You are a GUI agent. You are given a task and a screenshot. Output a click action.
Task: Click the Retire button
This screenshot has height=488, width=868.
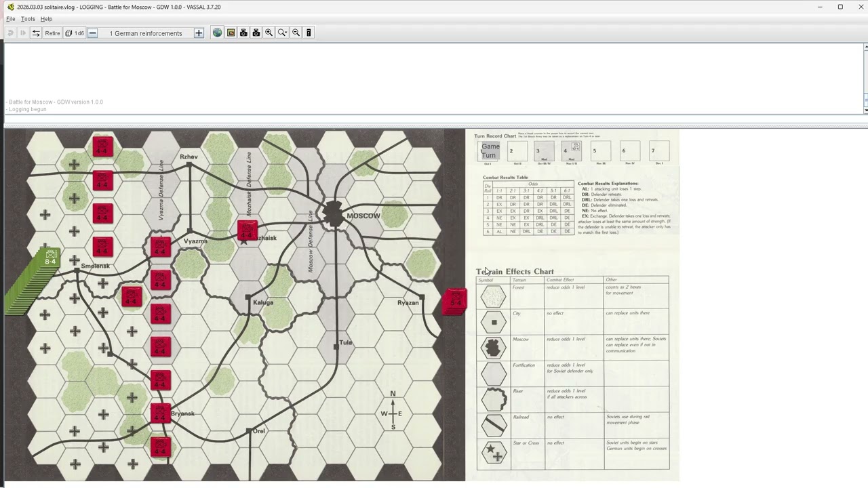[x=52, y=33]
